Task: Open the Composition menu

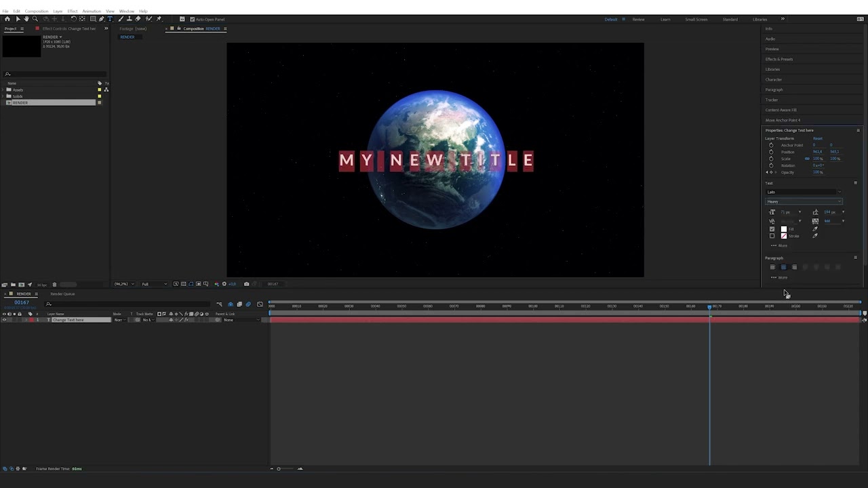Action: [37, 12]
